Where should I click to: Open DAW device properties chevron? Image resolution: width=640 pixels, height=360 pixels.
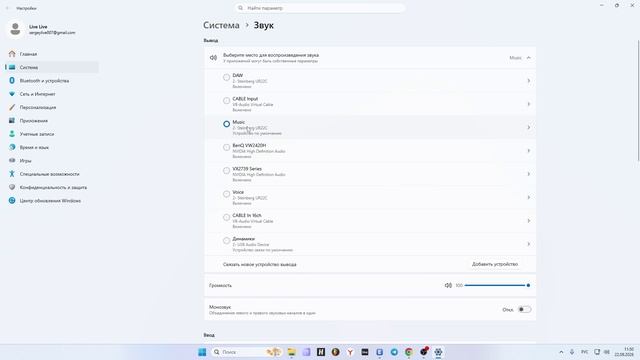529,81
